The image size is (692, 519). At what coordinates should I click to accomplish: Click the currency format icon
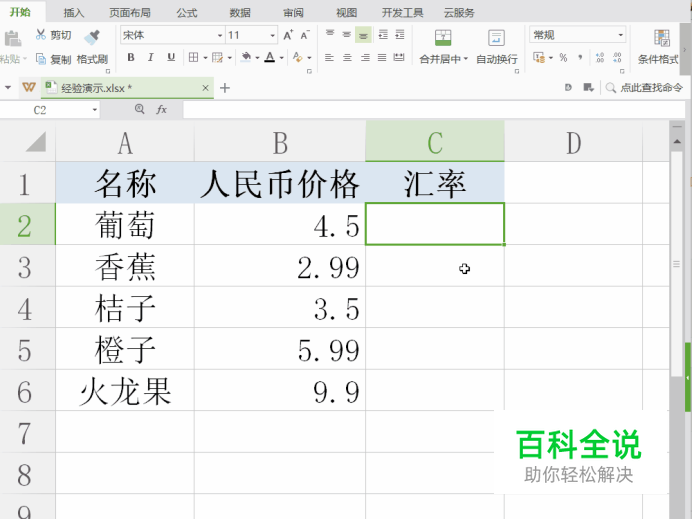539,57
